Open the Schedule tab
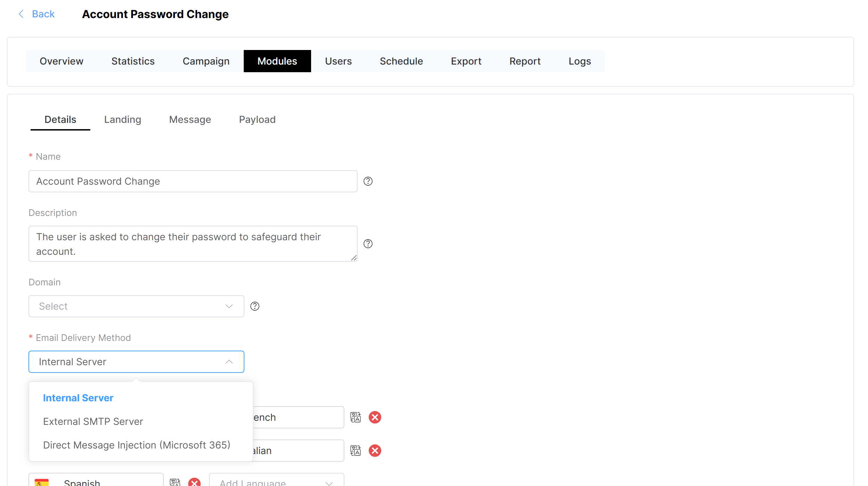Viewport: 868px width, 486px height. pos(401,61)
